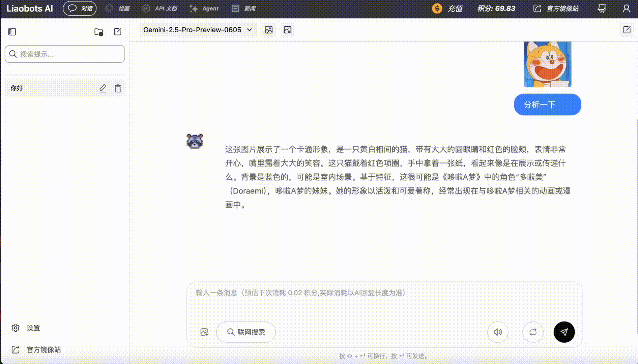Screen dimensions: 638x364
Task: Open the user account icon
Action: coord(626,8)
